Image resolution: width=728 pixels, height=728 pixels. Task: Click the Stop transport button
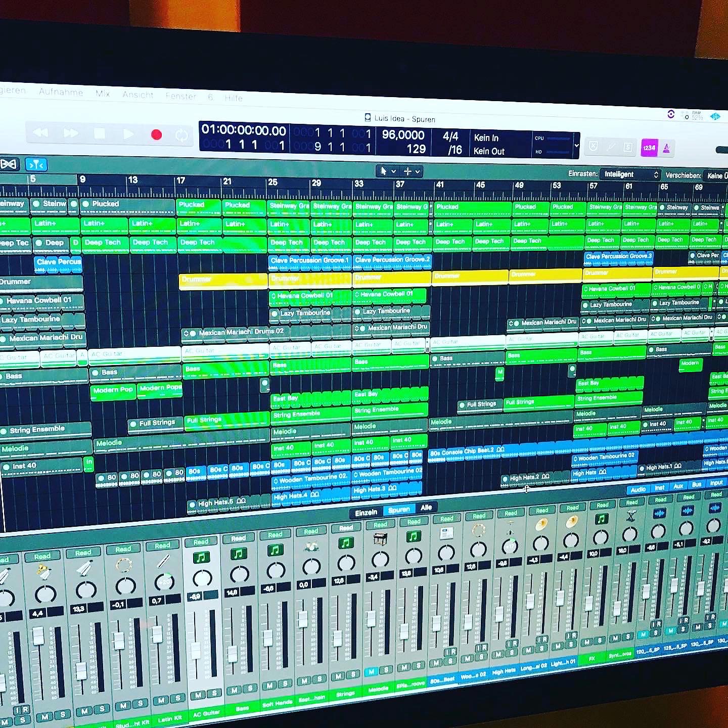pyautogui.click(x=100, y=133)
